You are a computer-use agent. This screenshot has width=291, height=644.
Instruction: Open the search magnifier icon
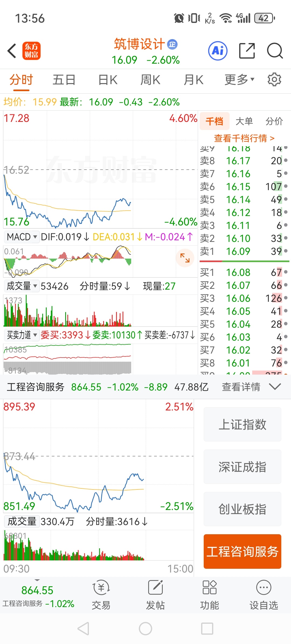tap(275, 51)
